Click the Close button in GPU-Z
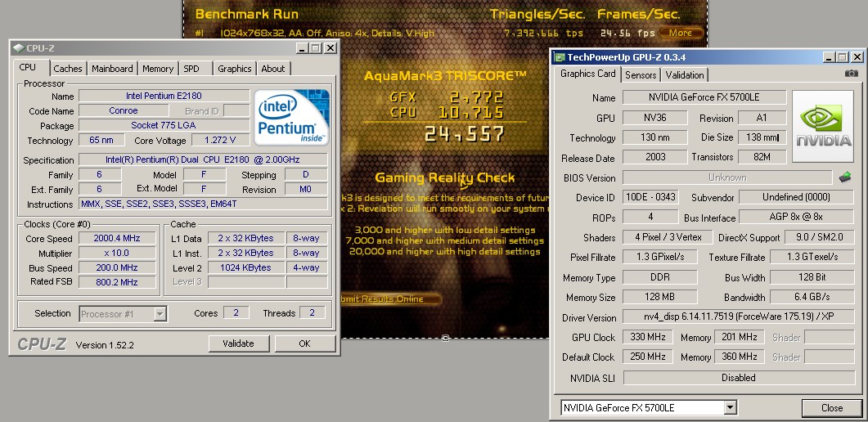This screenshot has height=422, width=868. pyautogui.click(x=831, y=408)
